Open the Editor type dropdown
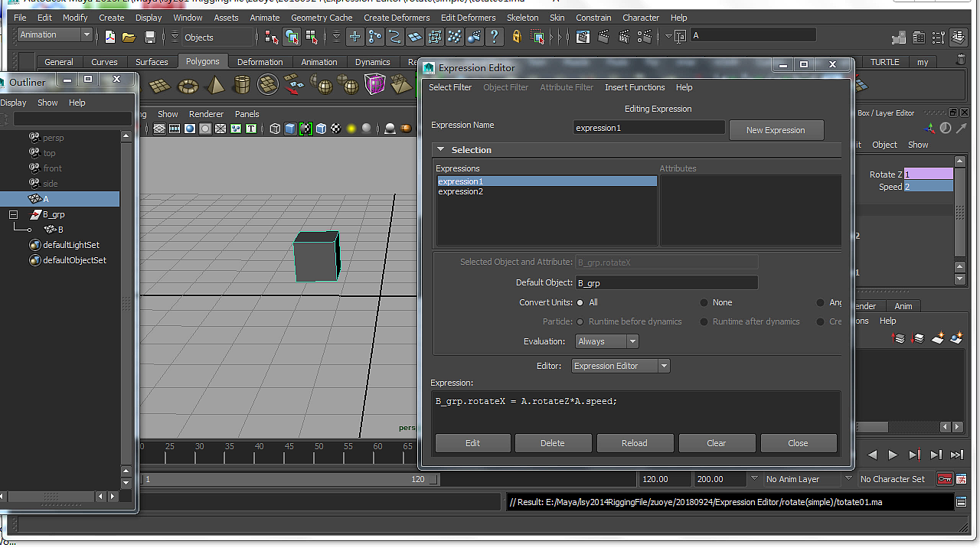Viewport: 980px width, 551px height. click(620, 366)
